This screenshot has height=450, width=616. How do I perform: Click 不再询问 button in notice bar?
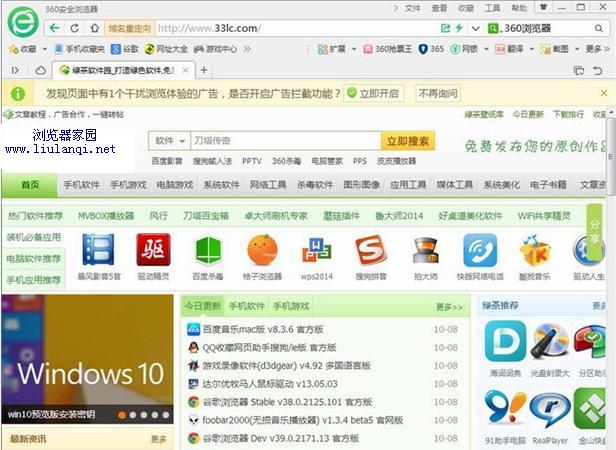(x=438, y=94)
